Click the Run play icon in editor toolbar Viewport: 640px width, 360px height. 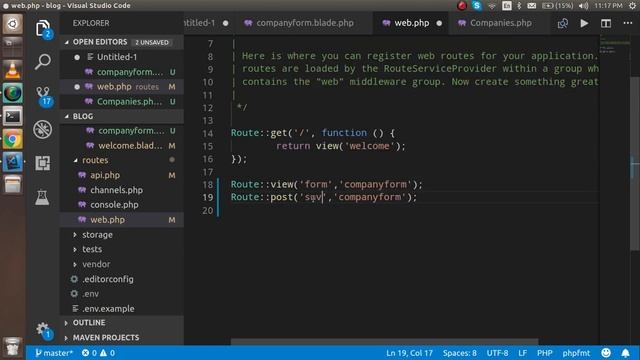point(584,23)
